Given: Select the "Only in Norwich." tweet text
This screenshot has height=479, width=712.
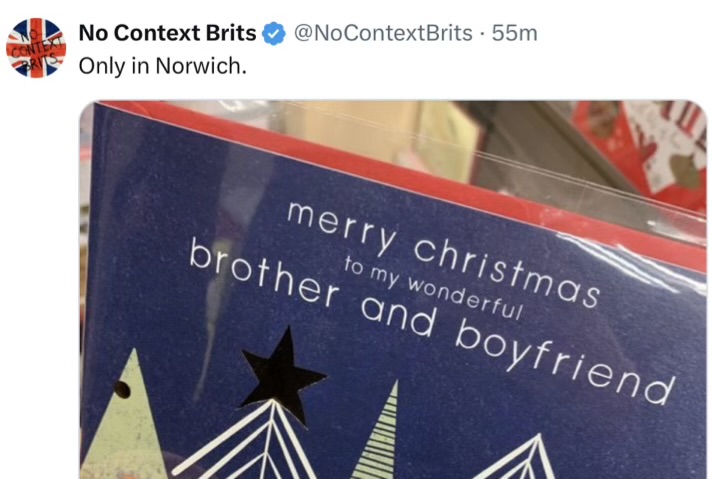Looking at the screenshot, I should tap(161, 65).
